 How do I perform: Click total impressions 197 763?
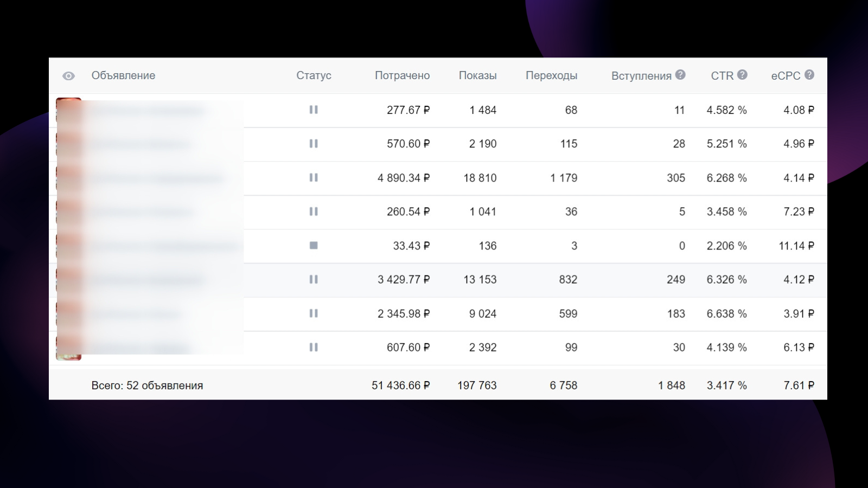[x=477, y=386]
